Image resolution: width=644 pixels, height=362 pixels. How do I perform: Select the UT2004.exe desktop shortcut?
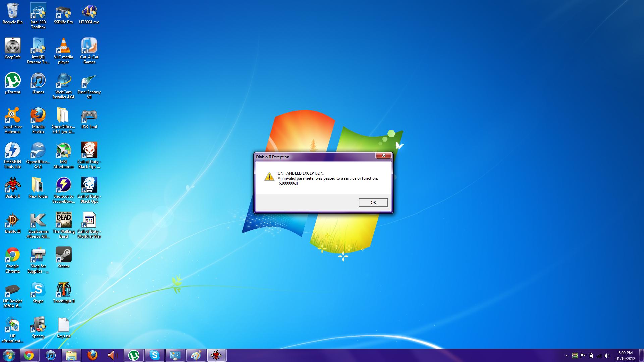click(89, 14)
